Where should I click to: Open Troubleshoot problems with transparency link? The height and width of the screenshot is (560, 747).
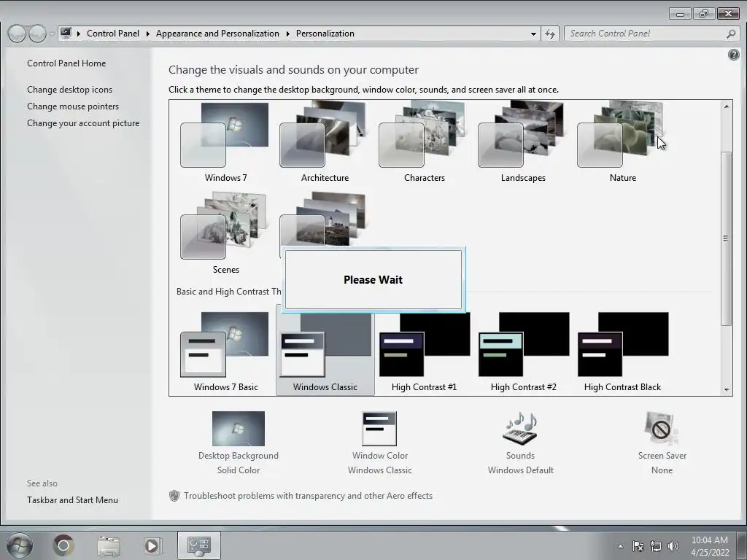[308, 496]
